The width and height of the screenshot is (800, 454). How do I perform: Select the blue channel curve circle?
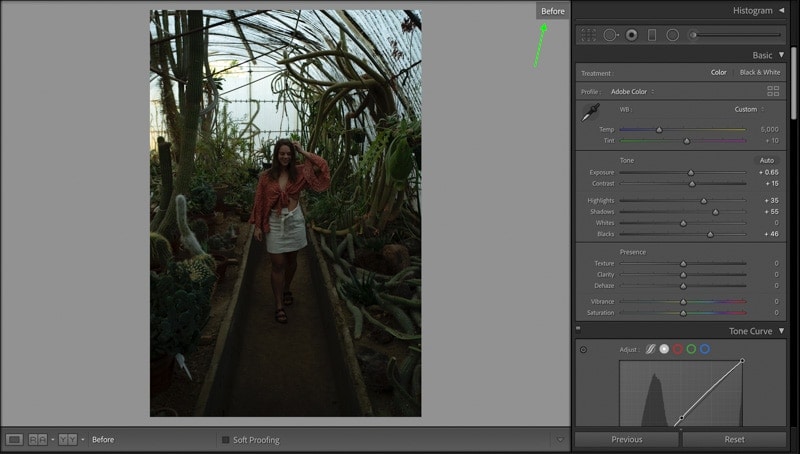click(x=705, y=349)
